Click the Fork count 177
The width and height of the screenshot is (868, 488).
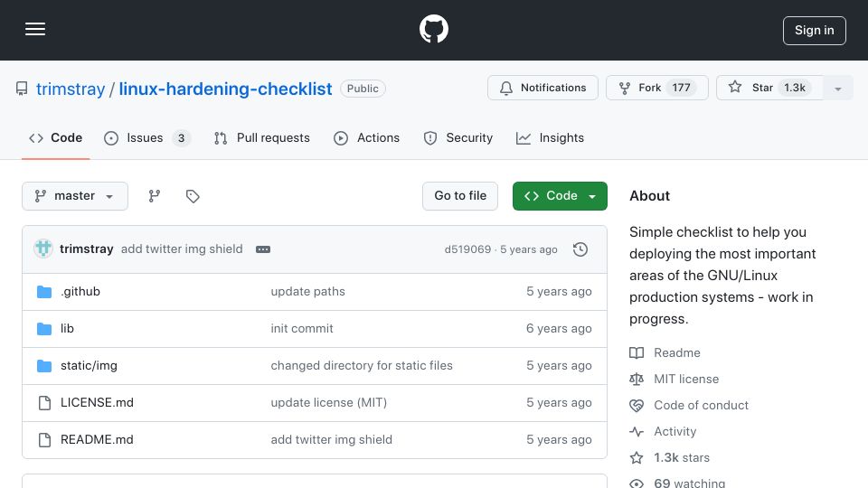click(x=681, y=88)
